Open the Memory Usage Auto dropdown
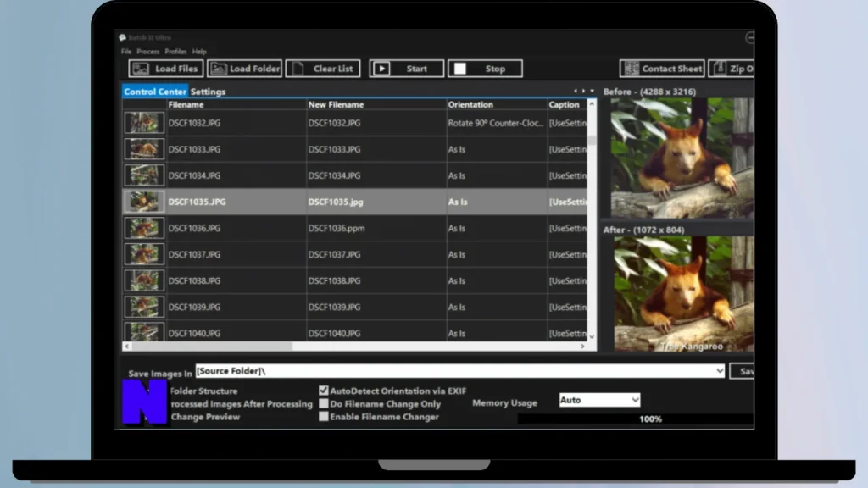Image resolution: width=868 pixels, height=488 pixels. coord(635,400)
